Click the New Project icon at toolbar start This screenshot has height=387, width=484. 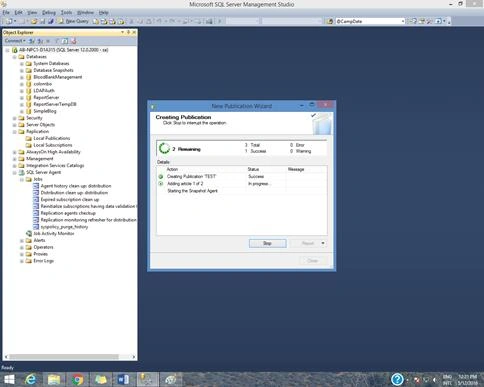(9, 21)
